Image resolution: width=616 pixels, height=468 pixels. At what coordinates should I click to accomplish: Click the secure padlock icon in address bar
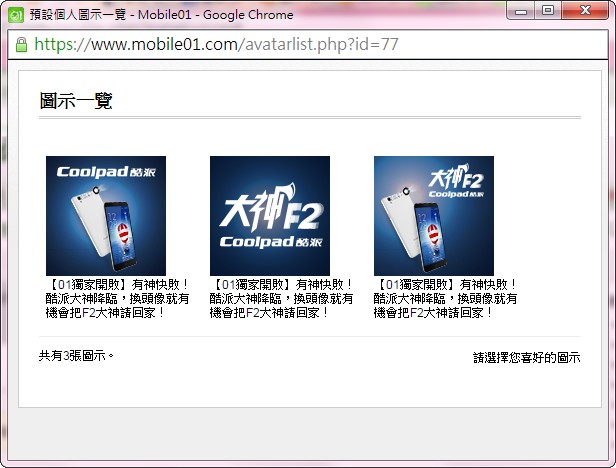21,44
